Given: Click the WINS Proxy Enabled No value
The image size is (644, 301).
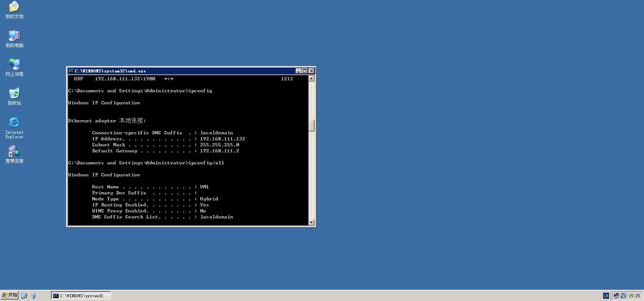Looking at the screenshot, I should tap(203, 211).
